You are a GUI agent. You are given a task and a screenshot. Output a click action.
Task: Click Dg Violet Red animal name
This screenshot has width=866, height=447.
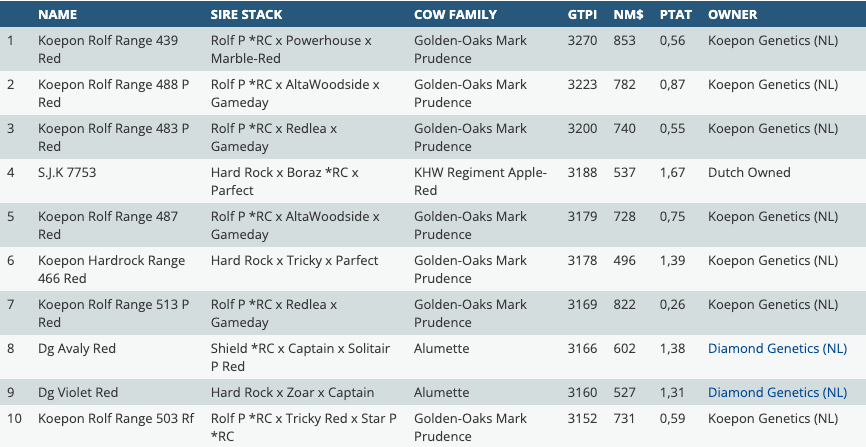pyautogui.click(x=78, y=392)
